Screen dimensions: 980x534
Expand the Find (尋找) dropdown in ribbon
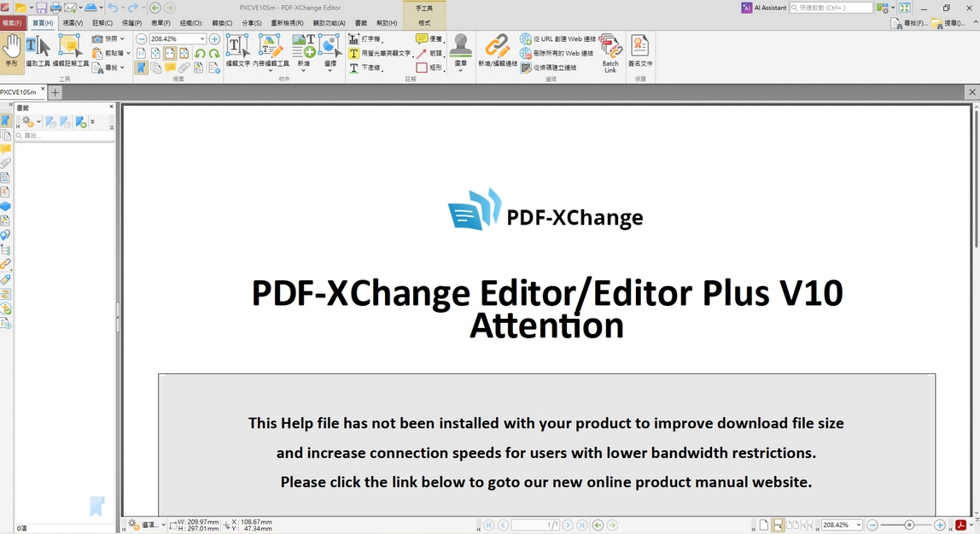coord(123,67)
